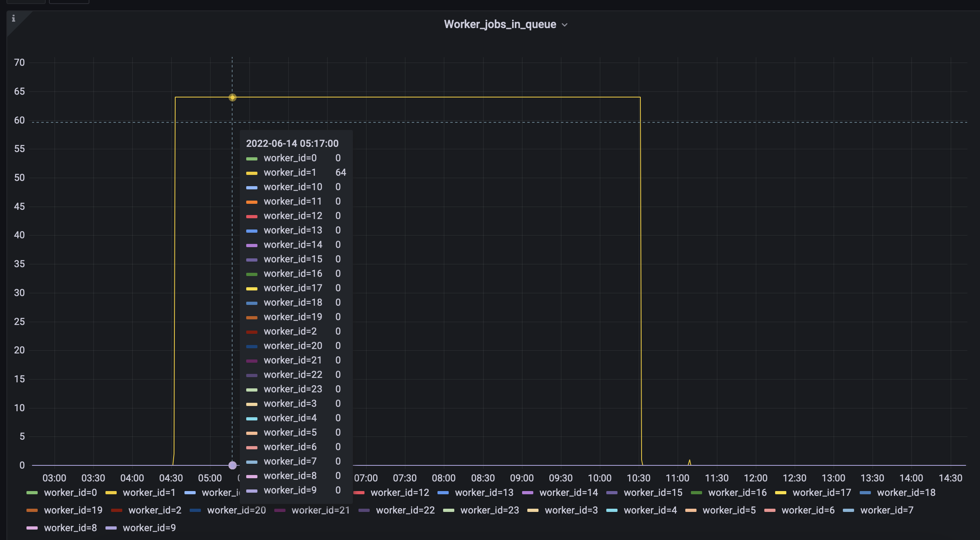Click worker_id=12 legend color marker
The width and height of the screenshot is (980, 540).
click(360, 492)
